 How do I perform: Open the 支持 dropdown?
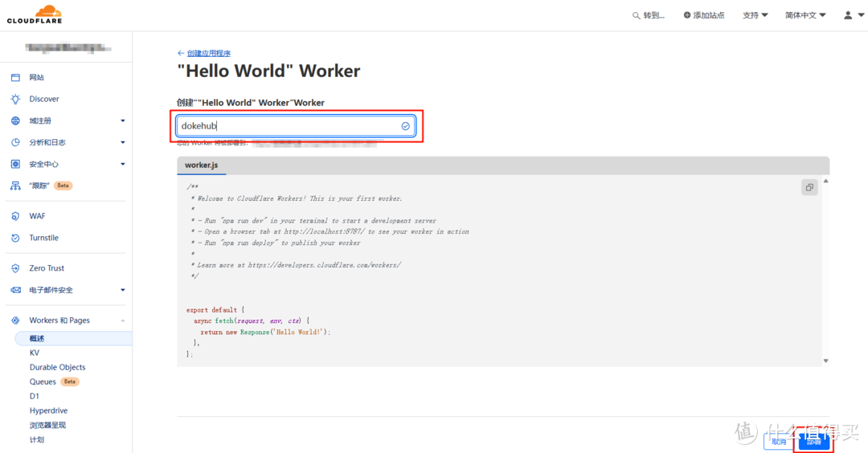click(755, 15)
